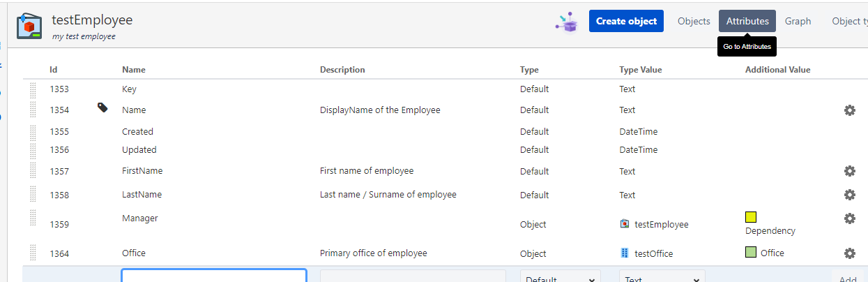Click the LastName attribute name
The width and height of the screenshot is (868, 282).
[x=142, y=194]
